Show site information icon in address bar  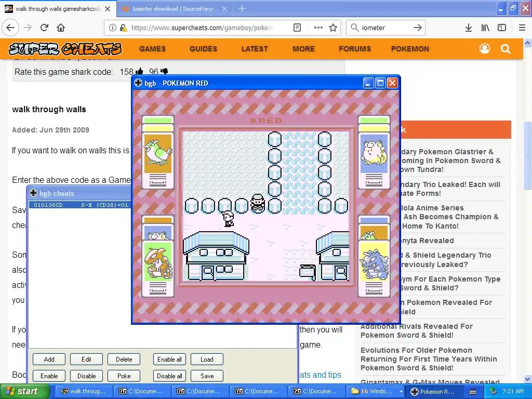pos(112,28)
